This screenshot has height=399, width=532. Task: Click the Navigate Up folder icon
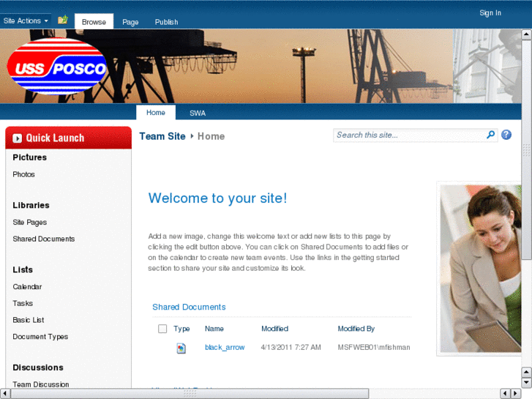point(62,20)
